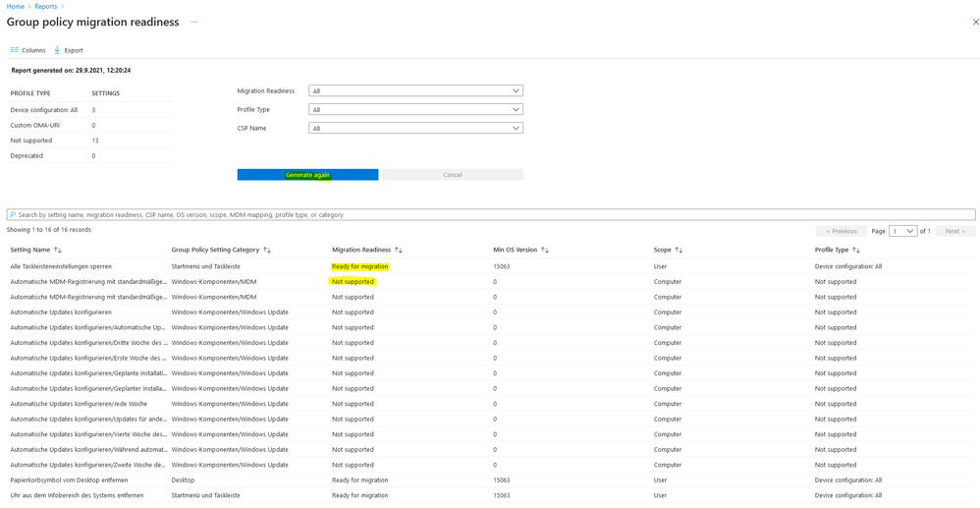Viewport: 980px width, 508px height.
Task: Open the Columns chooser icon
Action: pos(15,50)
